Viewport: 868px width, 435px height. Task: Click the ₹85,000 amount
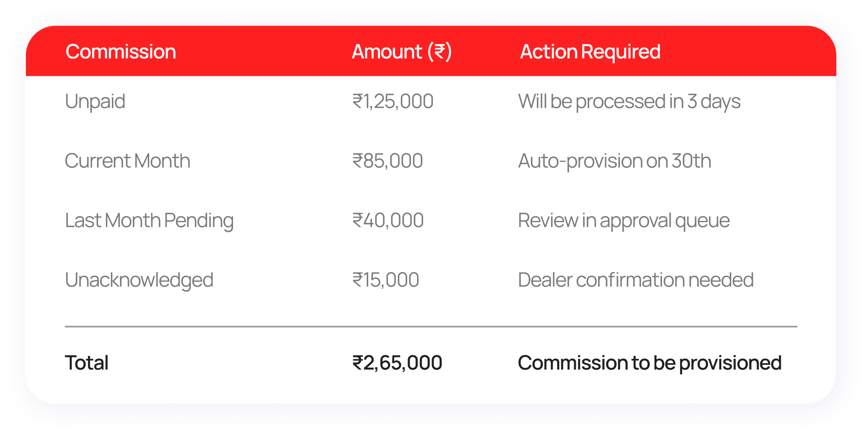(x=387, y=161)
